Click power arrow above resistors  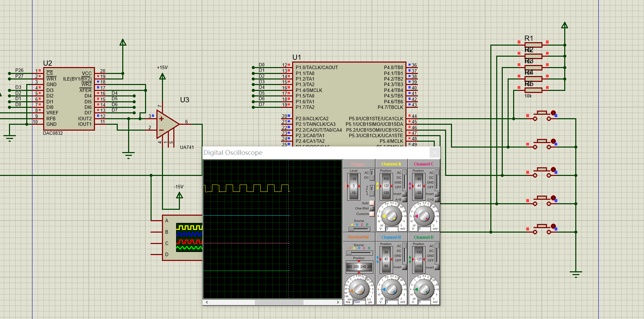tap(565, 25)
